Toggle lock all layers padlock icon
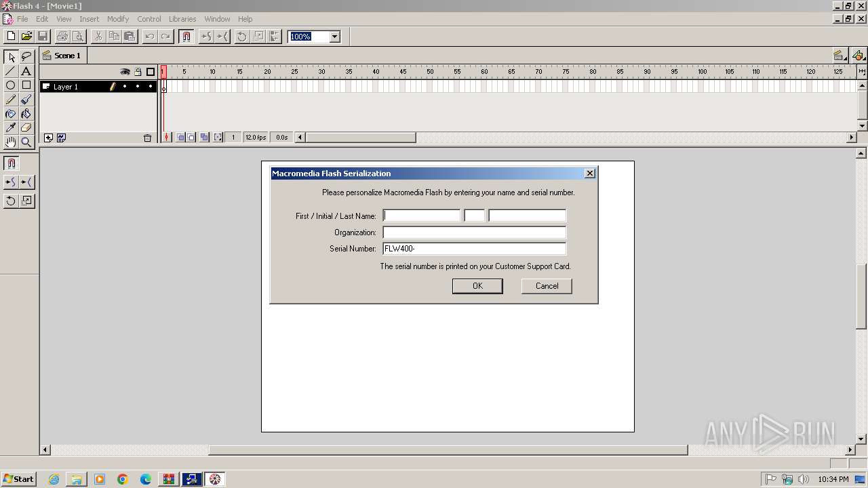868x488 pixels. (138, 72)
